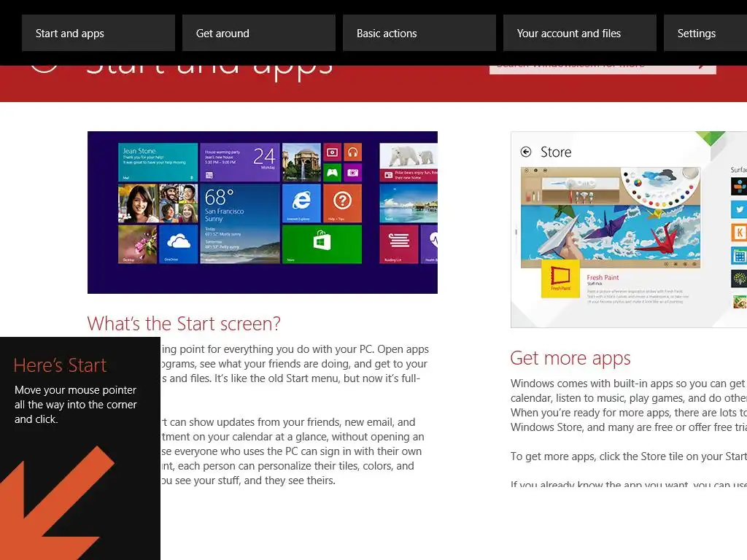Click the Fresh Paint title link in Store
747x560 pixels.
coord(603,277)
